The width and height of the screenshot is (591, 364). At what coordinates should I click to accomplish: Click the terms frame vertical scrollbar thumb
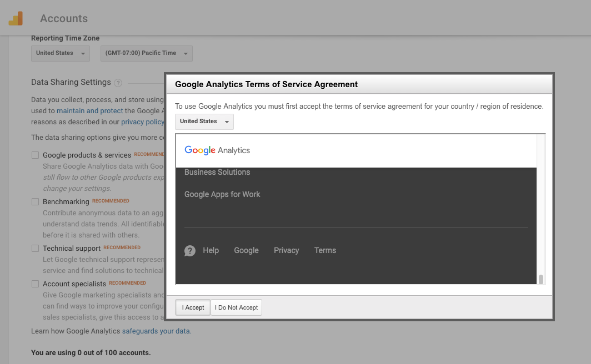pyautogui.click(x=541, y=279)
